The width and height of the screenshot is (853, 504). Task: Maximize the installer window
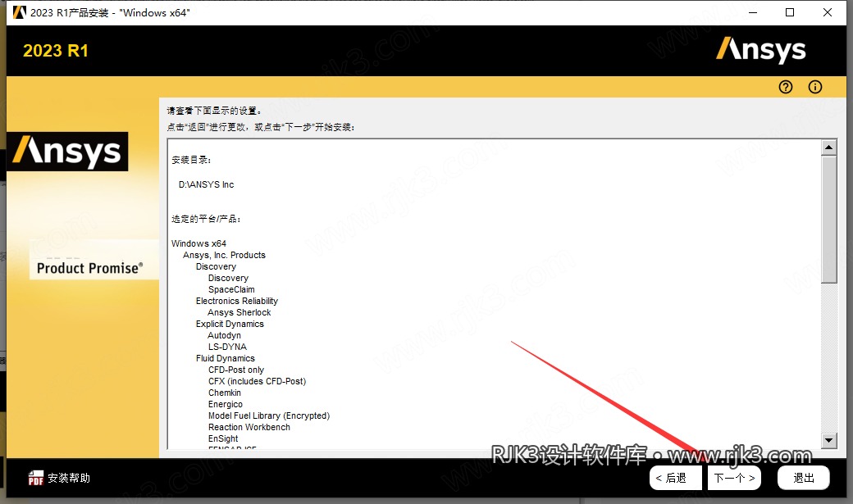790,12
